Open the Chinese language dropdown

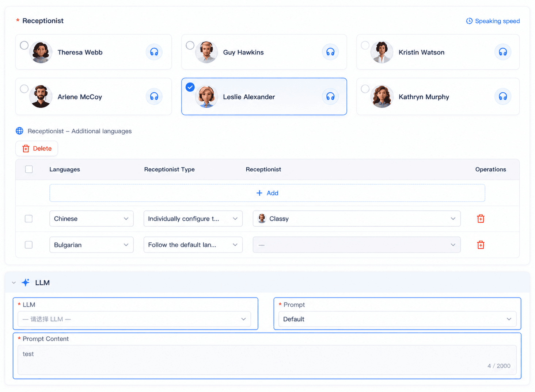point(91,219)
